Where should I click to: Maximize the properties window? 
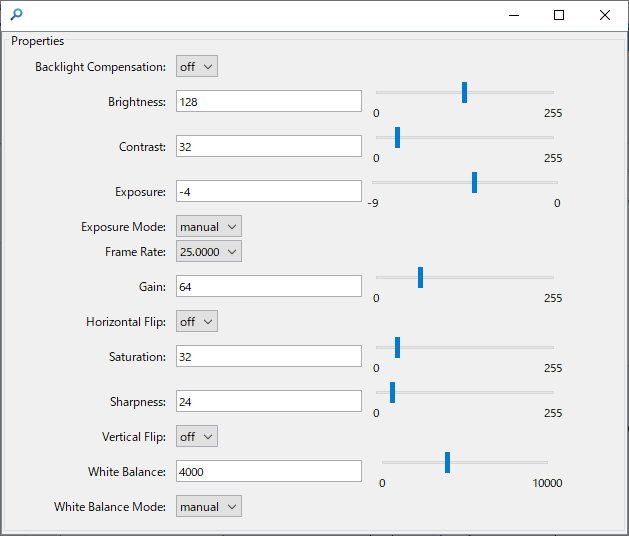[559, 15]
